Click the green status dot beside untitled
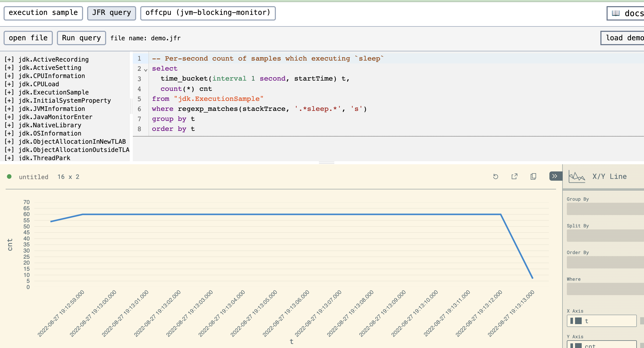Image resolution: width=644 pixels, height=348 pixels. tap(9, 177)
